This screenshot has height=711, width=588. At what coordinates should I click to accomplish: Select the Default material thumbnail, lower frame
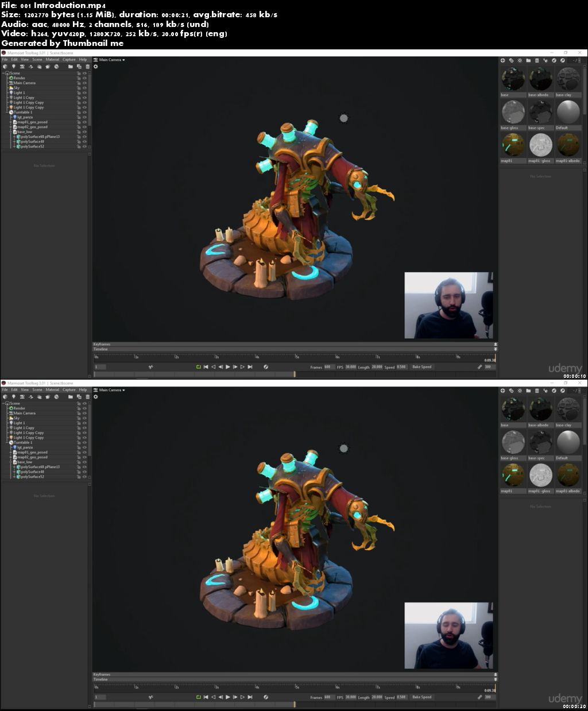(x=568, y=442)
